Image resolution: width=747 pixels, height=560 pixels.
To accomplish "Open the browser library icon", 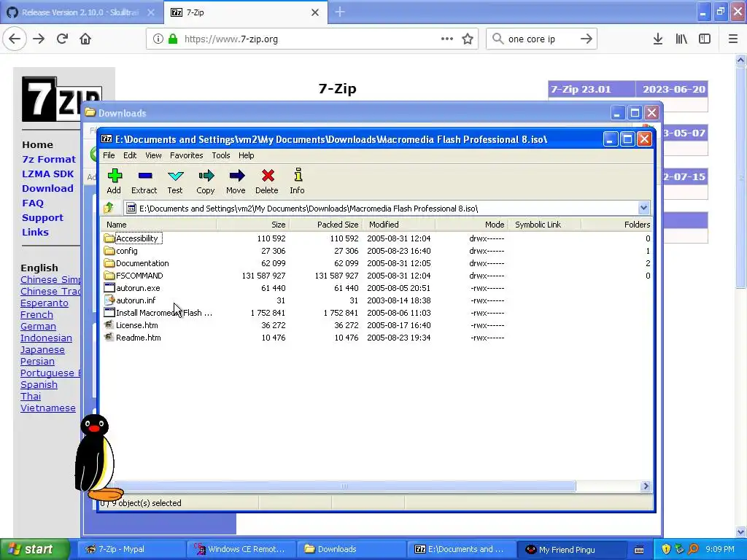I will pos(681,39).
